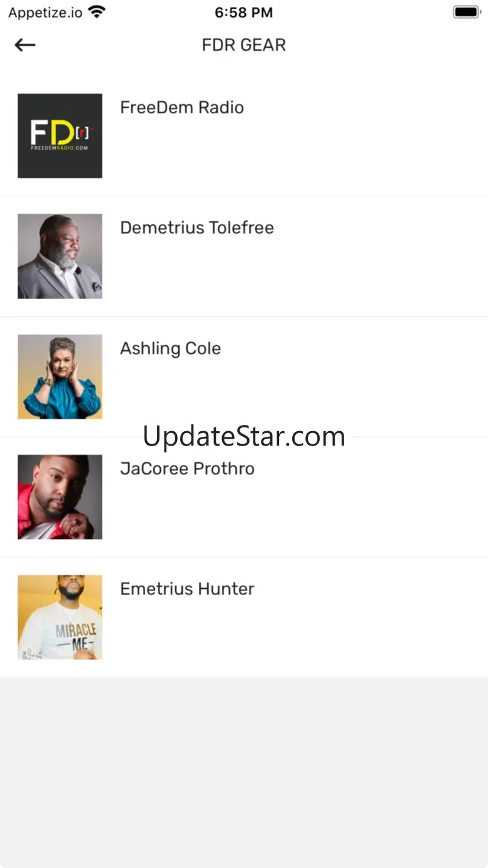Image resolution: width=488 pixels, height=868 pixels.
Task: Click the battery indicator icon
Action: pyautogui.click(x=465, y=12)
